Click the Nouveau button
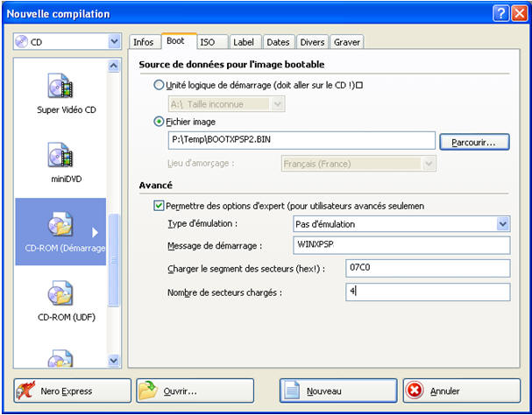532x415 pixels. [338, 391]
